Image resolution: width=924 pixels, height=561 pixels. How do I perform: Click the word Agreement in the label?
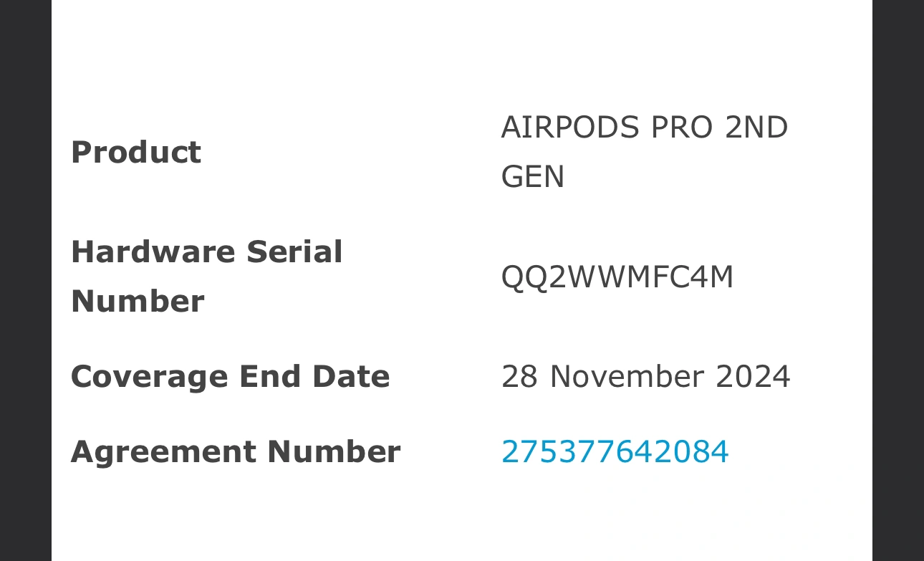pyautogui.click(x=163, y=452)
